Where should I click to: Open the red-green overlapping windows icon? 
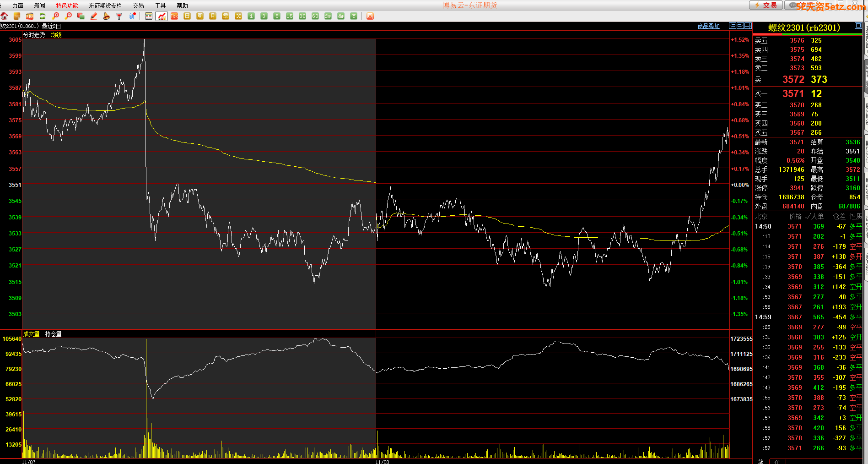click(x=81, y=16)
